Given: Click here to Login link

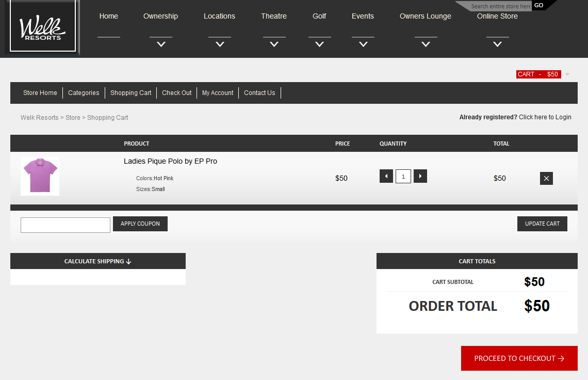Looking at the screenshot, I should [x=545, y=117].
